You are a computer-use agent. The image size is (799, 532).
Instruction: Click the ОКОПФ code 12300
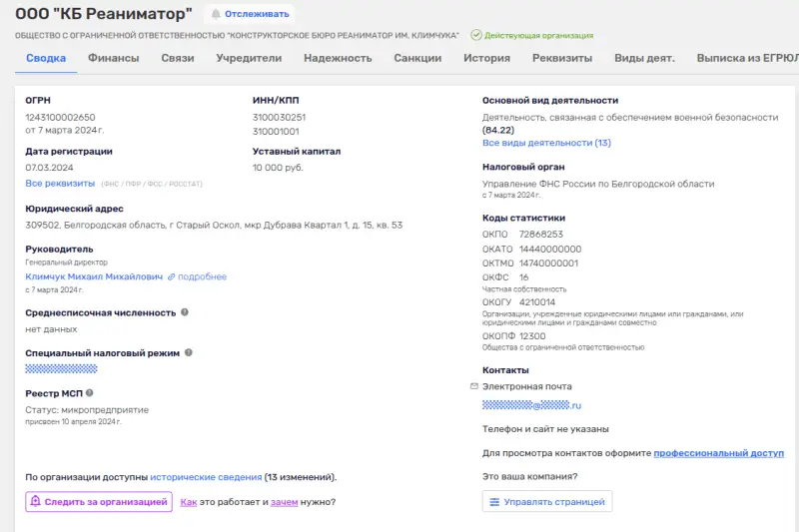(532, 336)
